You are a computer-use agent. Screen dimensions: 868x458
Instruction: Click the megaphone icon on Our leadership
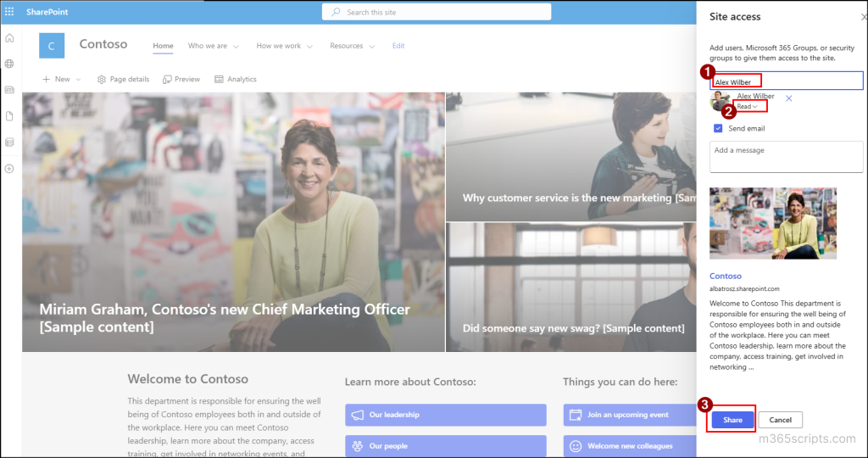(x=358, y=415)
